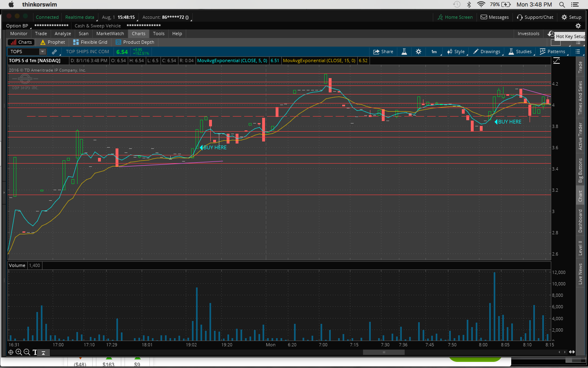Open the Support/Chat button
Image resolution: width=588 pixels, height=368 pixels.
pos(535,17)
